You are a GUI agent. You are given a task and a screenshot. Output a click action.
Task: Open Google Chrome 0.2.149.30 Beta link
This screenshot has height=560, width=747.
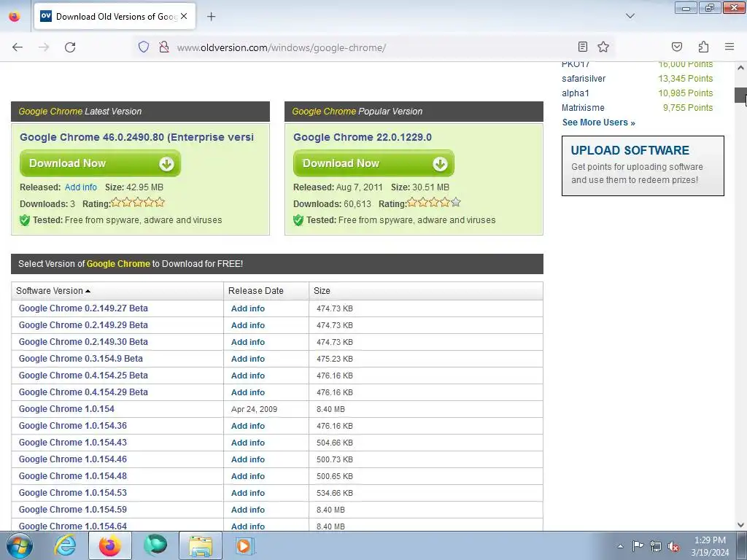83,341
